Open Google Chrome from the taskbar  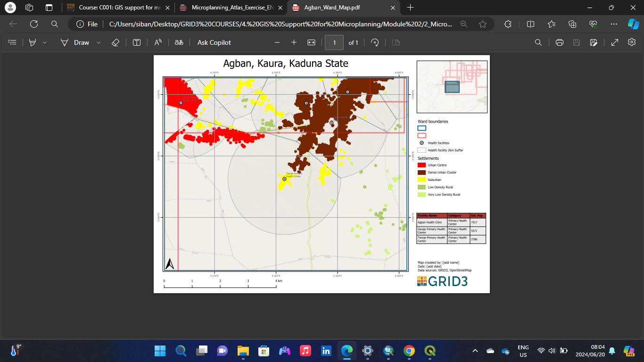409,351
